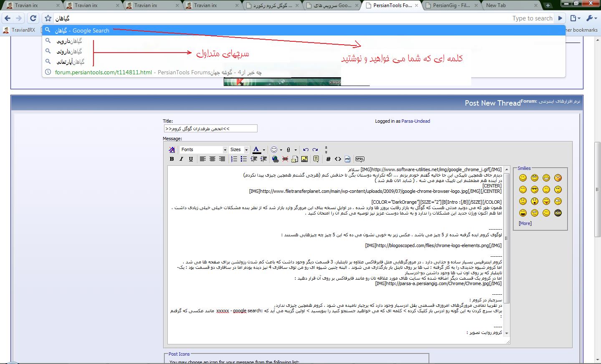Viewport: 601px width, 364px height.
Task: Click the [More] smilies link
Action: [525, 223]
